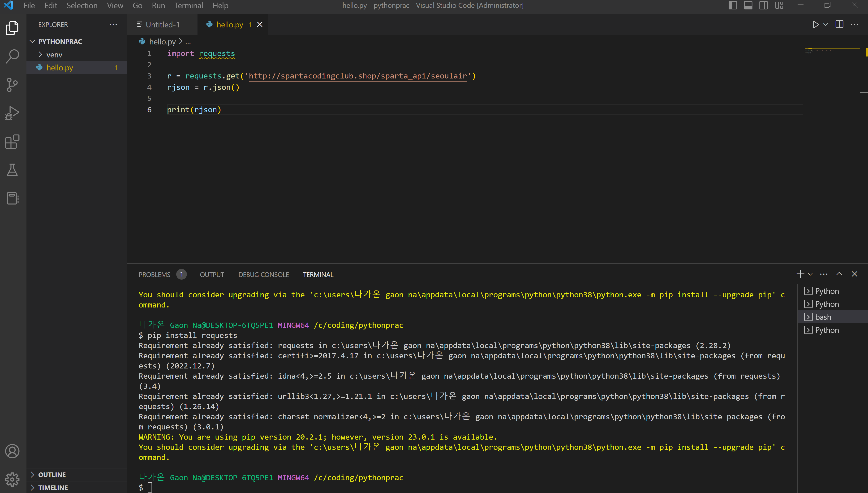The height and width of the screenshot is (493, 868).
Task: Open the Terminal menu
Action: pyautogui.click(x=189, y=5)
